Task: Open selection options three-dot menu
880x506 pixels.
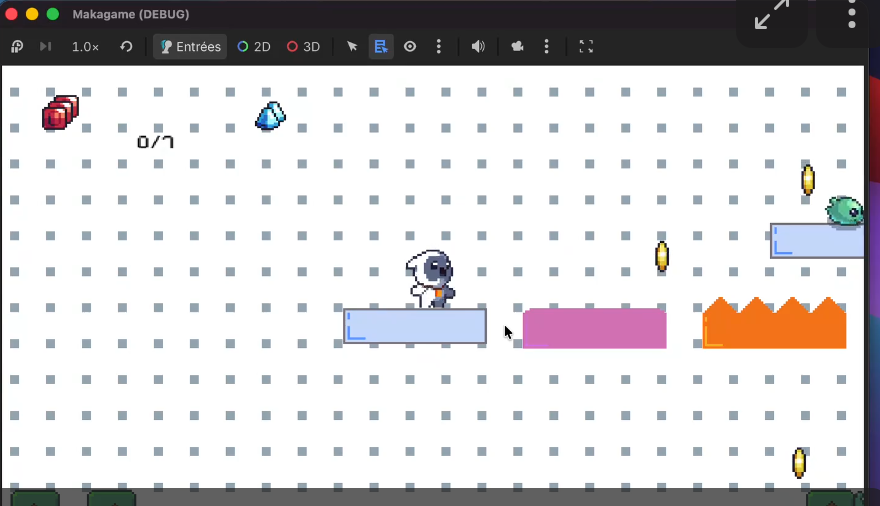Action: [x=439, y=47]
